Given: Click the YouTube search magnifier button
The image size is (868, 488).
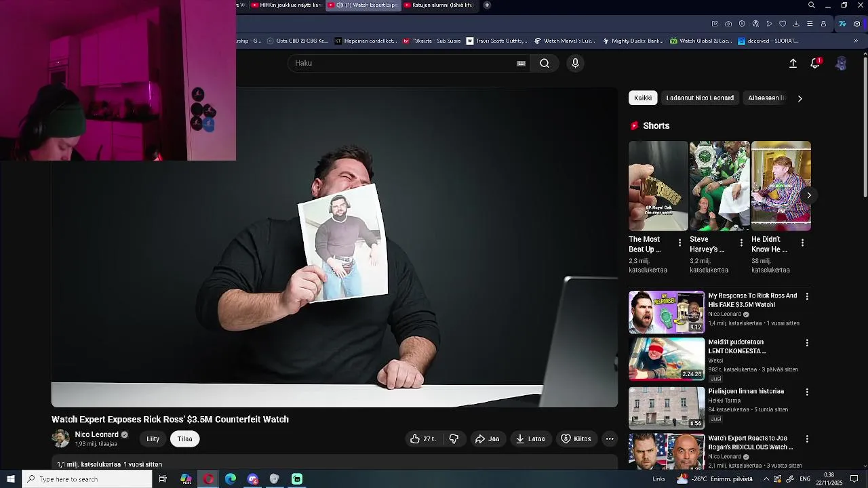Looking at the screenshot, I should click(545, 63).
